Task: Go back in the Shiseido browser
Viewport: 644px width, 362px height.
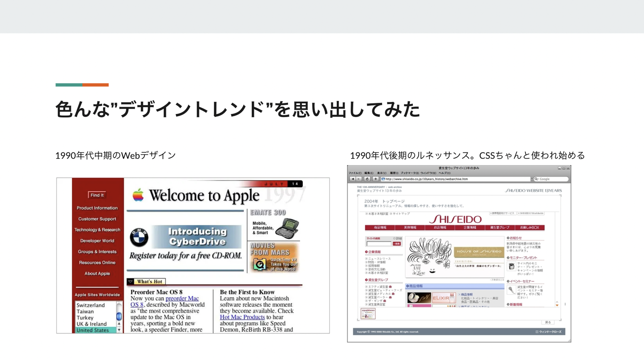Action: tap(353, 179)
